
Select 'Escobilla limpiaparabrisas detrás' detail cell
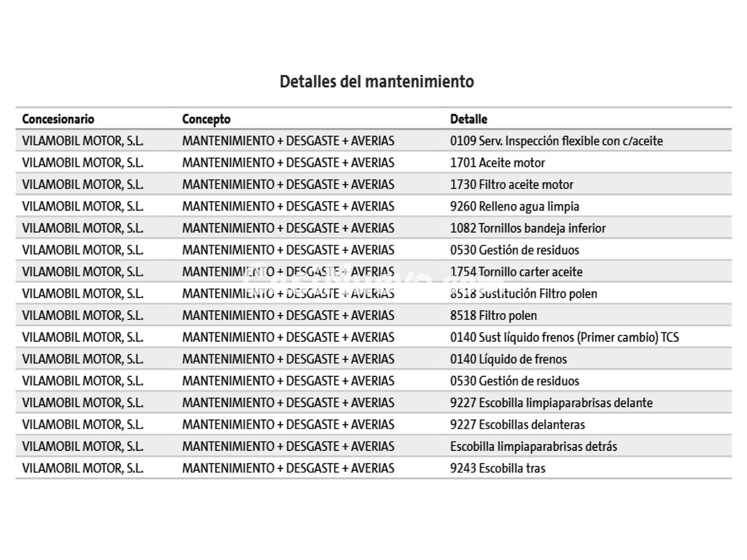(x=533, y=446)
